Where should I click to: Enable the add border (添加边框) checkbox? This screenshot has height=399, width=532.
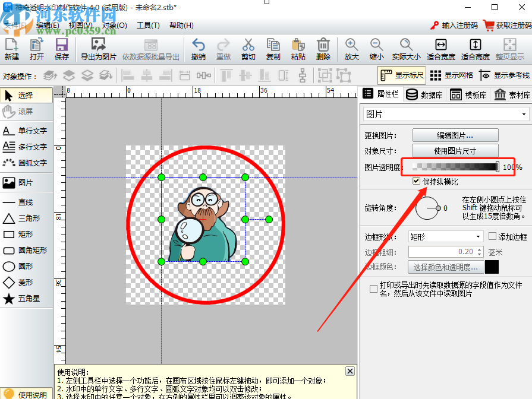(493, 236)
